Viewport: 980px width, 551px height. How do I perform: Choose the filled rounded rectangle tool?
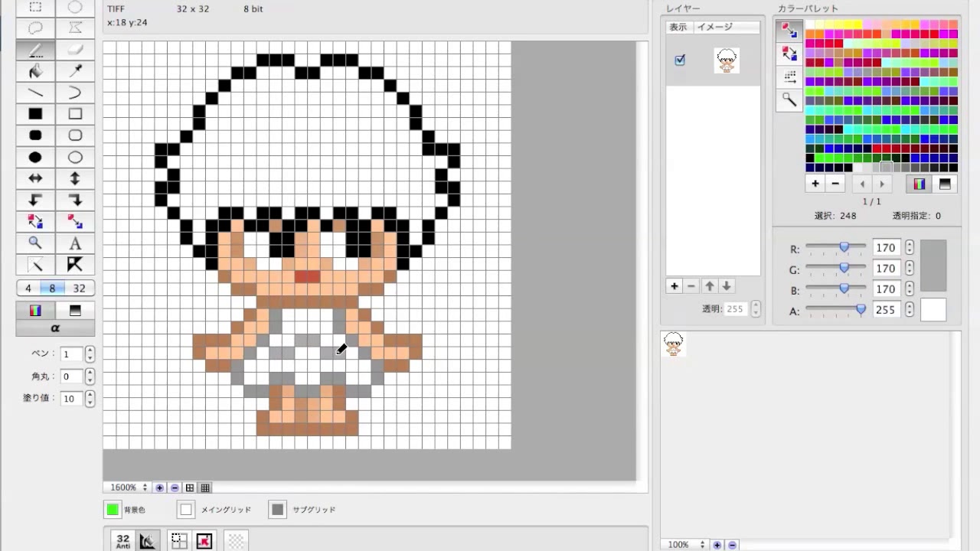tap(35, 135)
